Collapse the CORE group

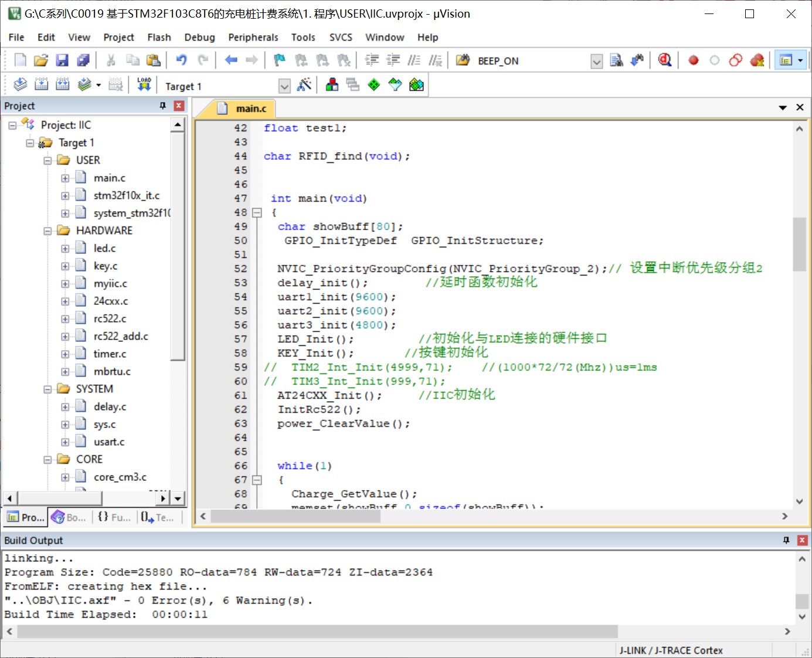click(x=48, y=460)
